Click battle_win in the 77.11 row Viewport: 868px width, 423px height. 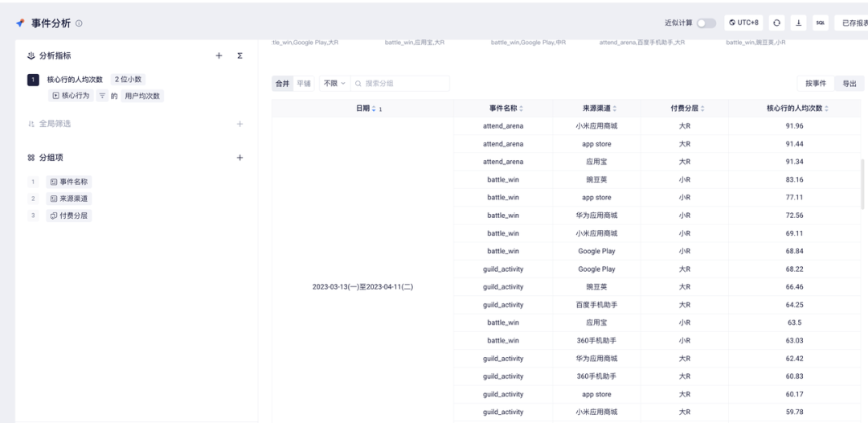(503, 198)
